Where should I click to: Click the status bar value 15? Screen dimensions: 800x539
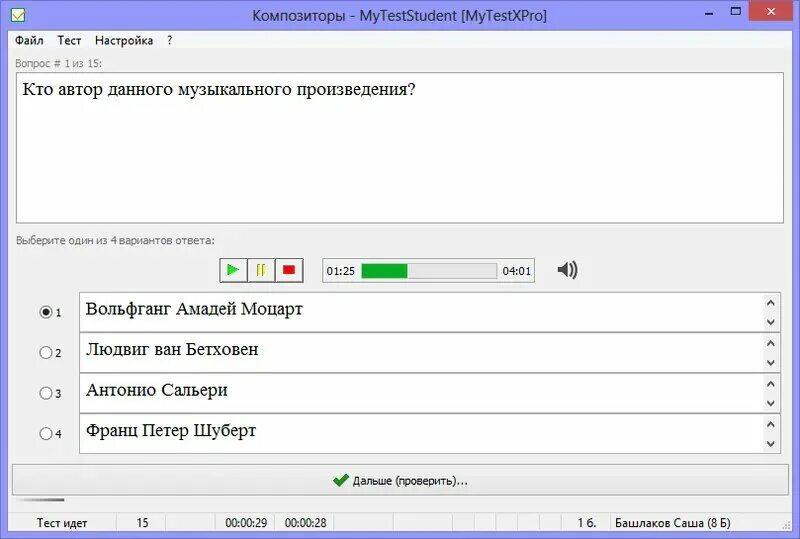(x=142, y=523)
